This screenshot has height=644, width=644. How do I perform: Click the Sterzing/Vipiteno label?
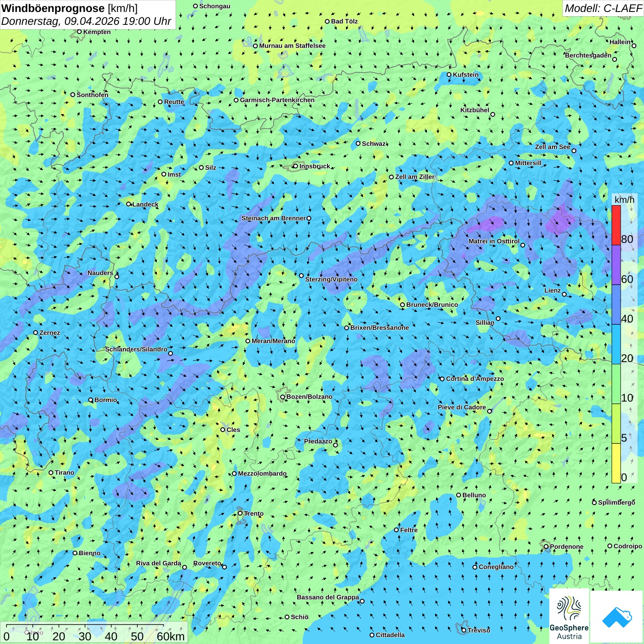331,279
